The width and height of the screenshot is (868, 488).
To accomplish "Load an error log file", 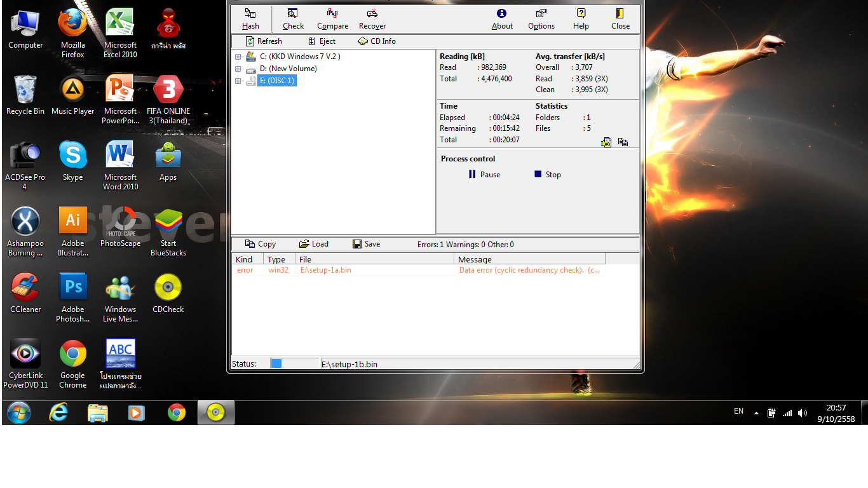I will click(x=314, y=244).
